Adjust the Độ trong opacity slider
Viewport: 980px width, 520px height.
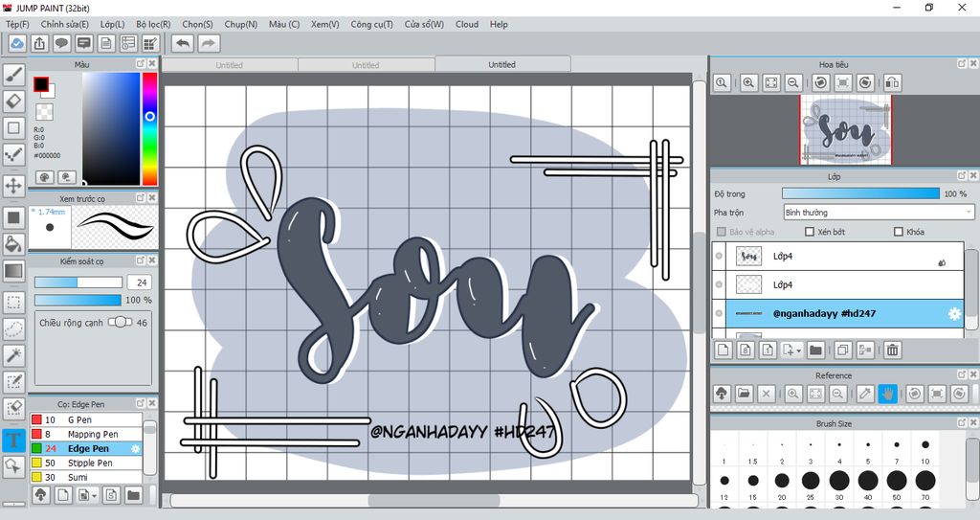tap(860, 194)
